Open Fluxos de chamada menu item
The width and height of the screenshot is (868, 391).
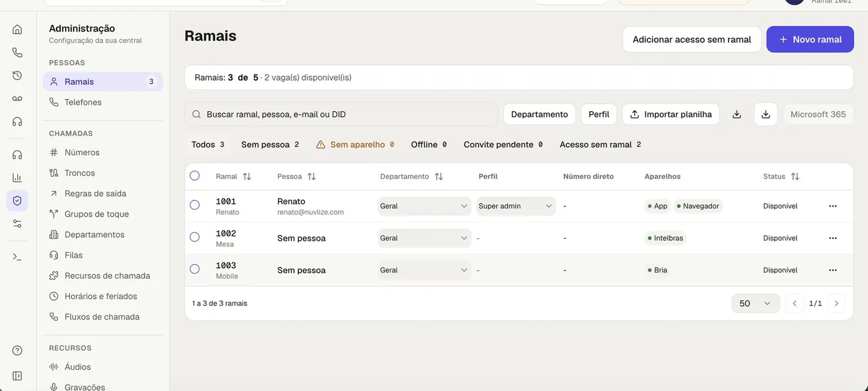click(x=103, y=317)
